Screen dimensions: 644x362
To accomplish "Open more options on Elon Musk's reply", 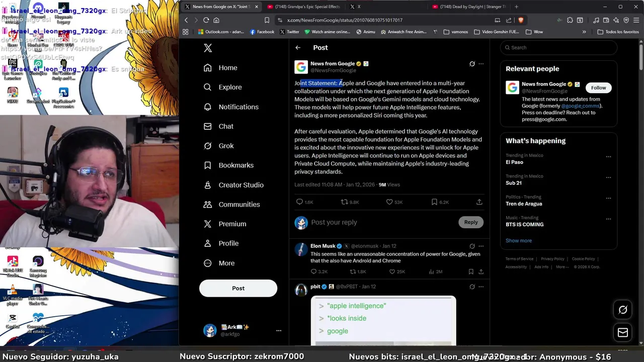I will (x=481, y=246).
